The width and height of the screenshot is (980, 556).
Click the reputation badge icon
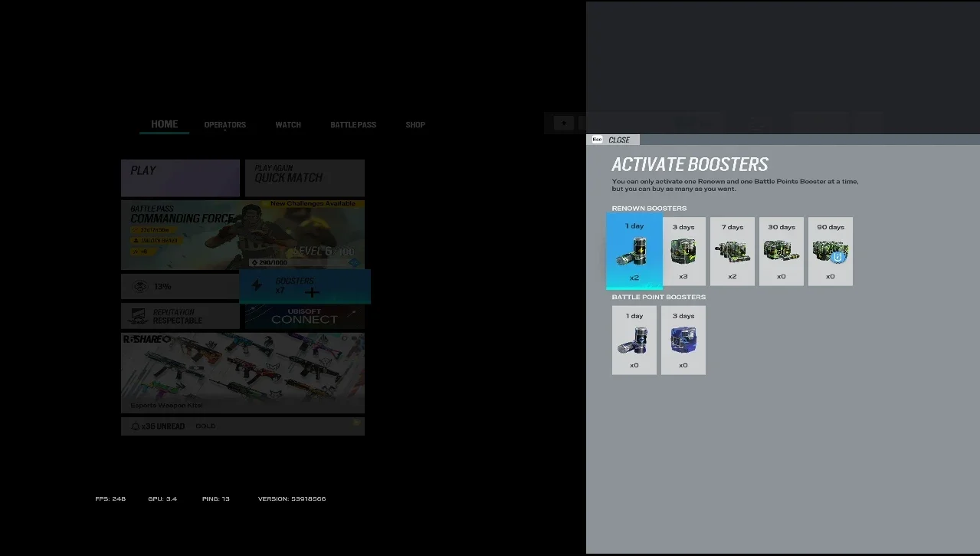139,316
